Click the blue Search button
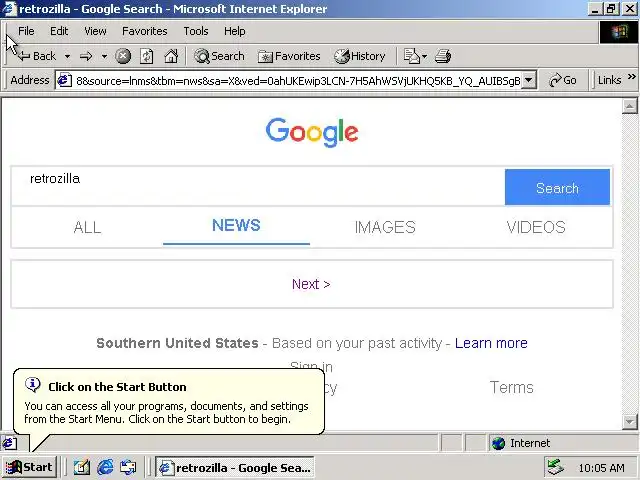 [557, 187]
